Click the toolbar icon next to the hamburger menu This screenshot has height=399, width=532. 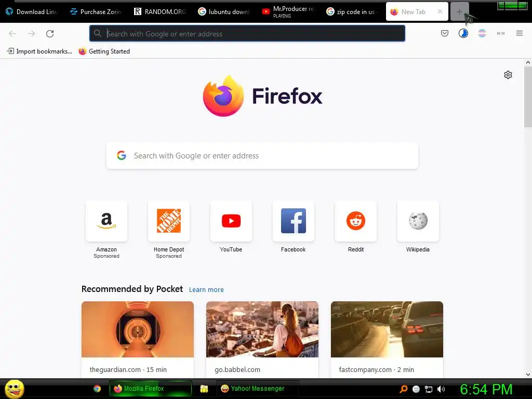(x=501, y=33)
